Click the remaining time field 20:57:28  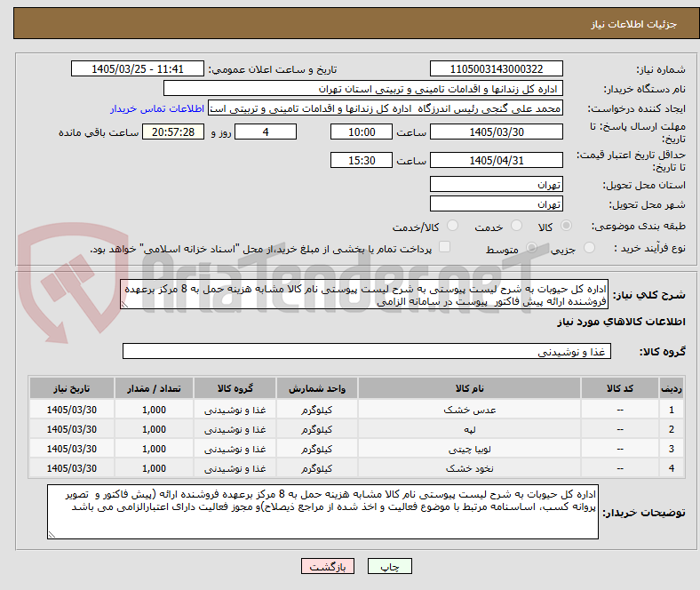point(173,132)
